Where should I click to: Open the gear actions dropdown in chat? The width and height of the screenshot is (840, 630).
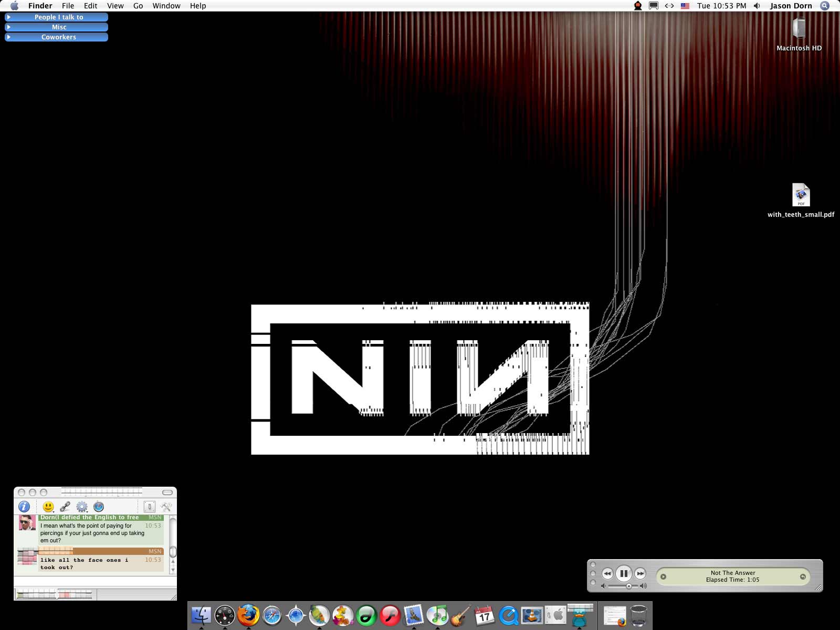tap(82, 507)
